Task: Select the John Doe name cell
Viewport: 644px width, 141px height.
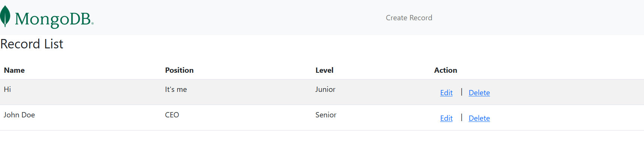Action: tap(19, 115)
